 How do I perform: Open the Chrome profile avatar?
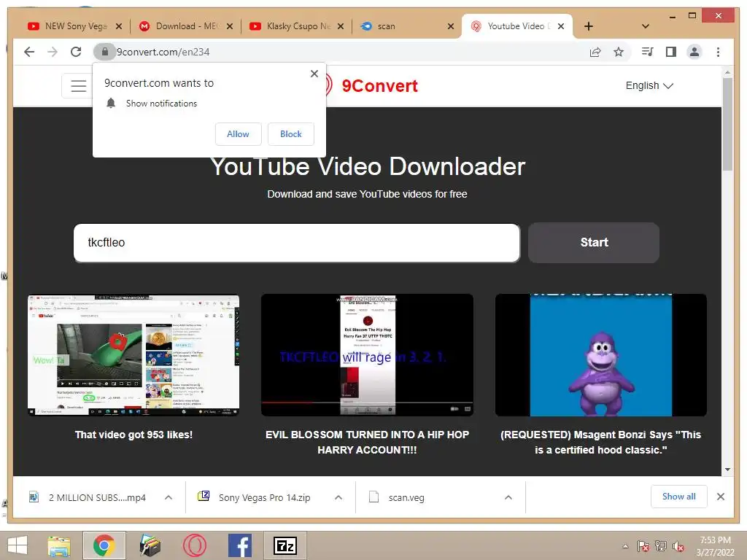coord(694,52)
